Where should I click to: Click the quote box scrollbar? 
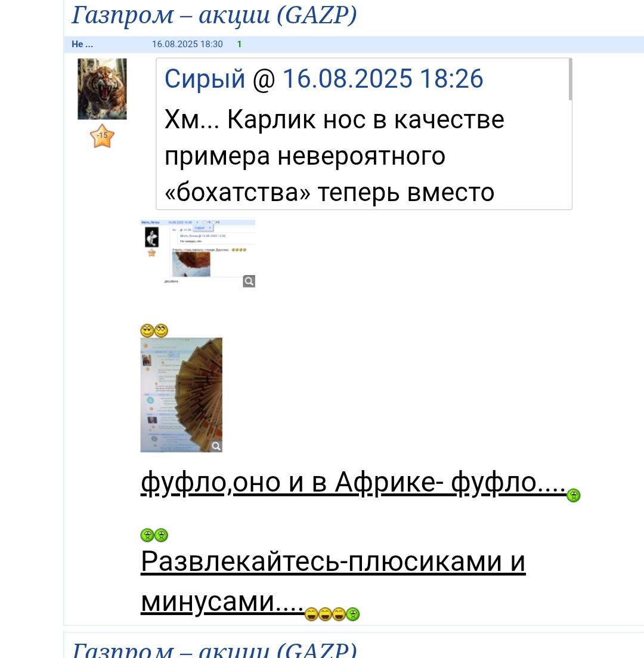570,80
